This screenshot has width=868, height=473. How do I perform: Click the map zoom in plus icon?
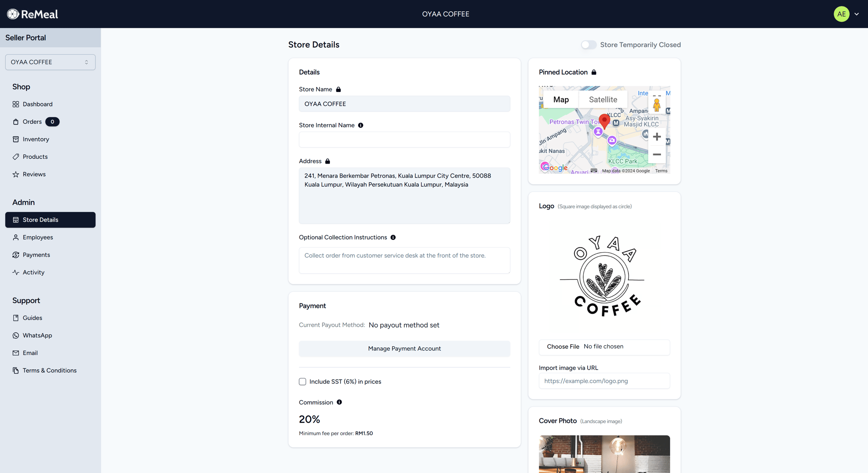pos(657,137)
